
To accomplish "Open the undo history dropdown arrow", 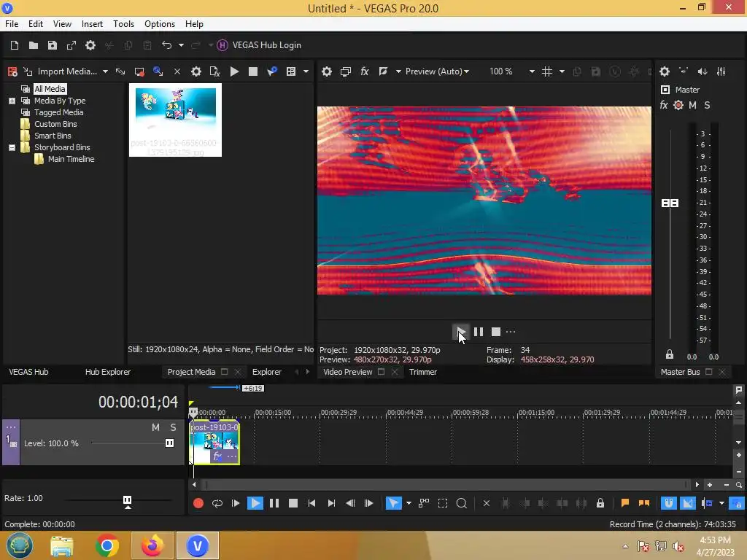I will pyautogui.click(x=181, y=45).
